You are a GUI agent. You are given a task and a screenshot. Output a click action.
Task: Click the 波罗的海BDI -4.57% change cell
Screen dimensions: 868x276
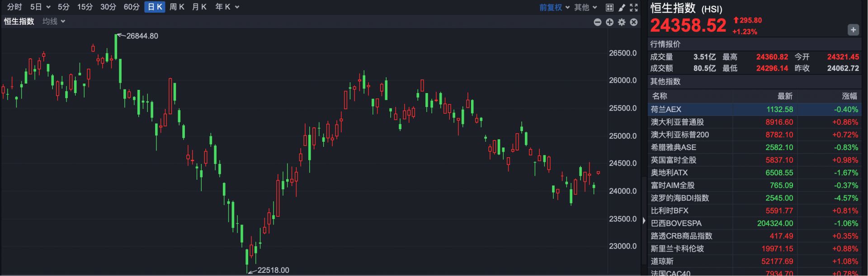pyautogui.click(x=846, y=198)
